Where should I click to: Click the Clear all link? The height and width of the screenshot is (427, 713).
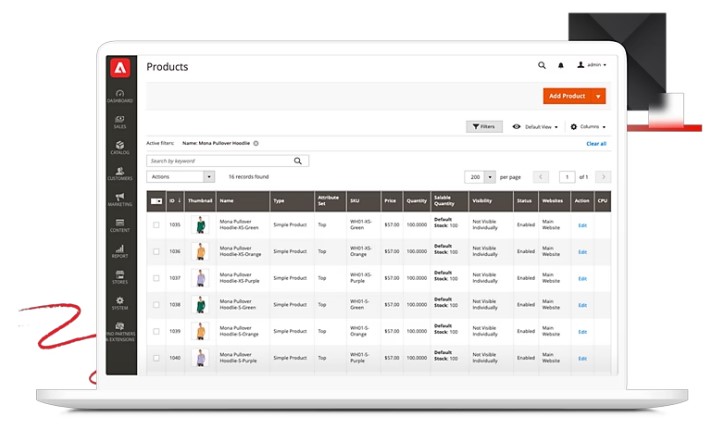click(x=596, y=143)
